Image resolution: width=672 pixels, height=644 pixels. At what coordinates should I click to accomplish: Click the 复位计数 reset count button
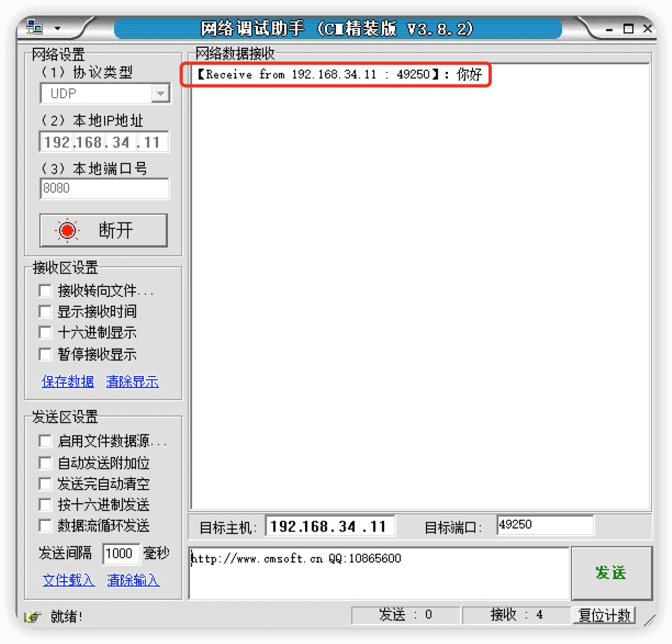pos(604,615)
